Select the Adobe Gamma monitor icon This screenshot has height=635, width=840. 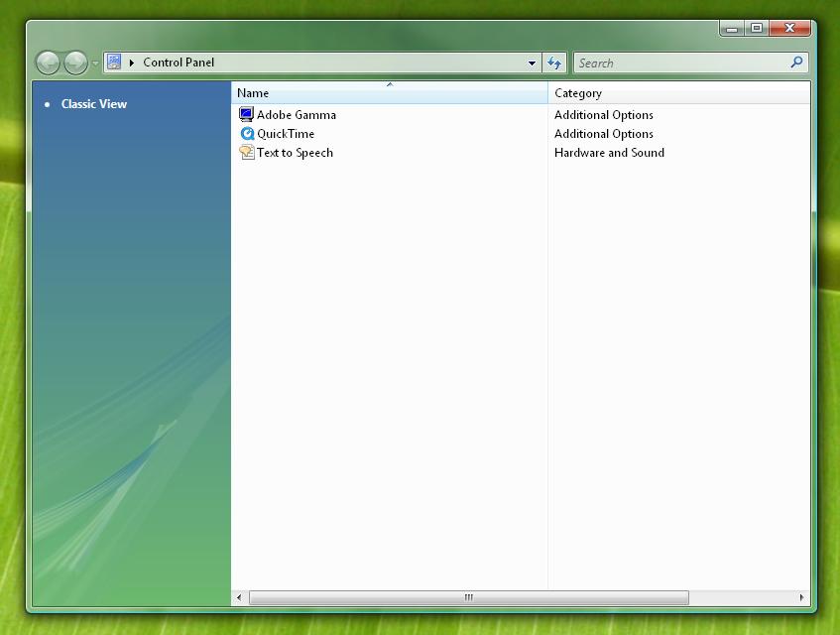tap(245, 114)
